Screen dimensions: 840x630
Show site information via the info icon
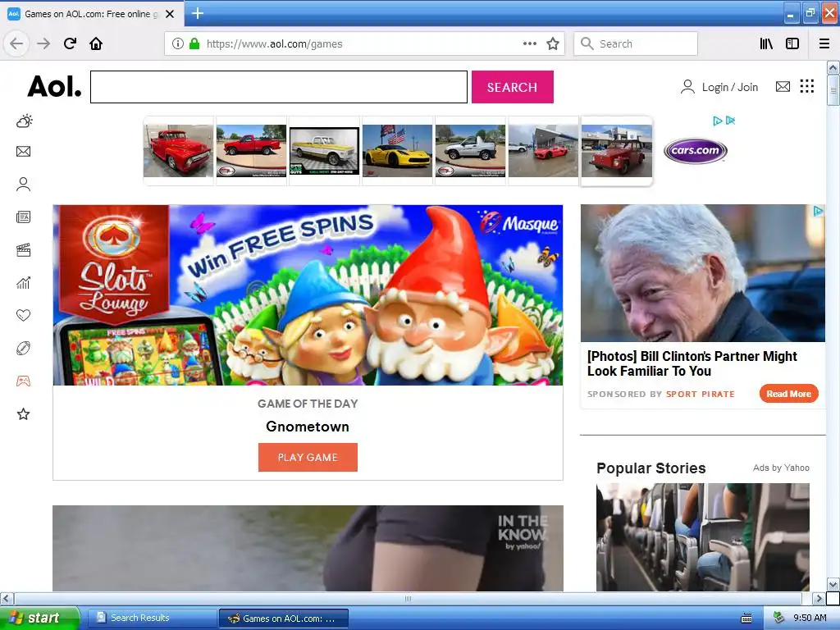(178, 43)
